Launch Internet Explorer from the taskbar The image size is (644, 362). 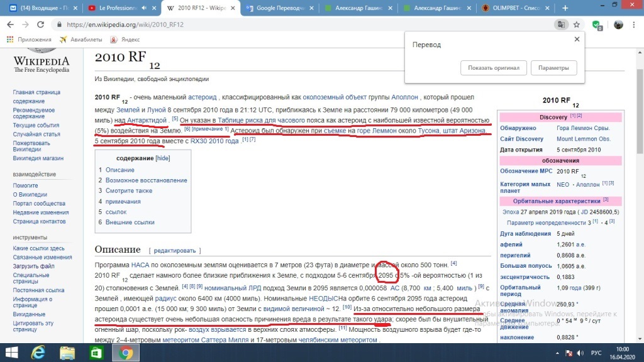pos(38,353)
